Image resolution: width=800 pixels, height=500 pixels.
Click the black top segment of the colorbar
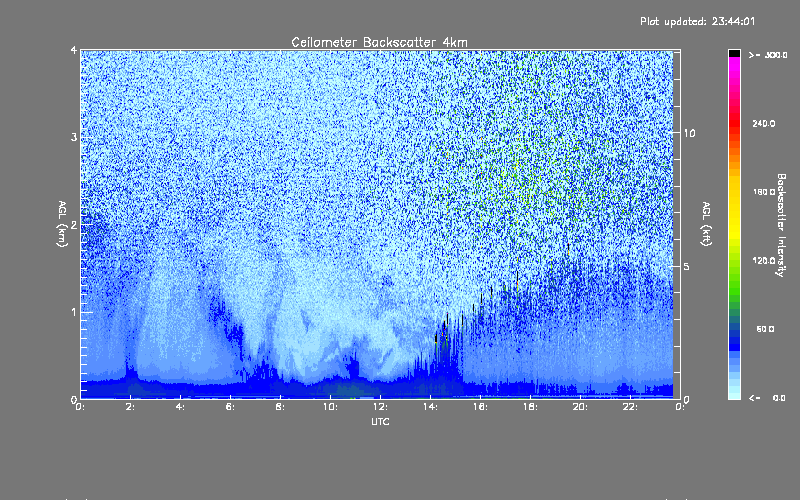point(734,53)
